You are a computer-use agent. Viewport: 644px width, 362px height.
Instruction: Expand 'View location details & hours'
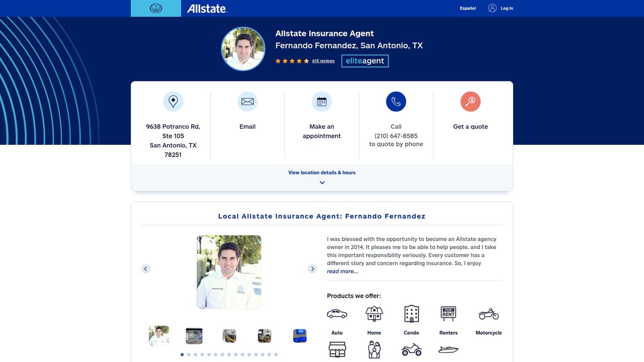pyautogui.click(x=321, y=173)
